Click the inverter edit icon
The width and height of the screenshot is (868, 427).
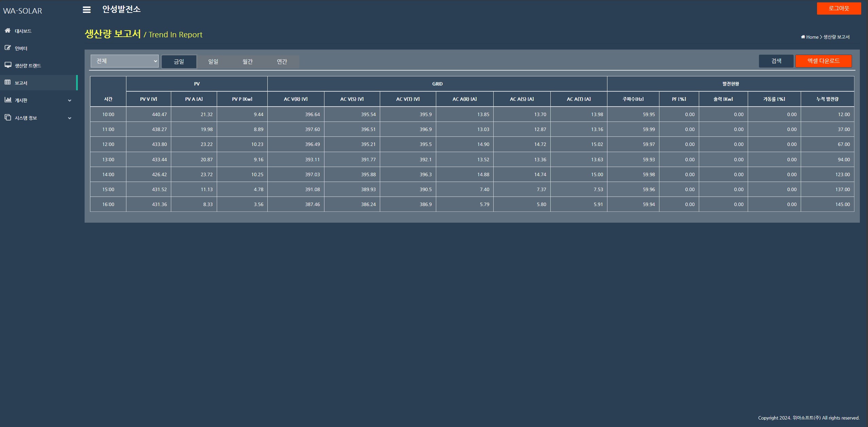[x=7, y=48]
